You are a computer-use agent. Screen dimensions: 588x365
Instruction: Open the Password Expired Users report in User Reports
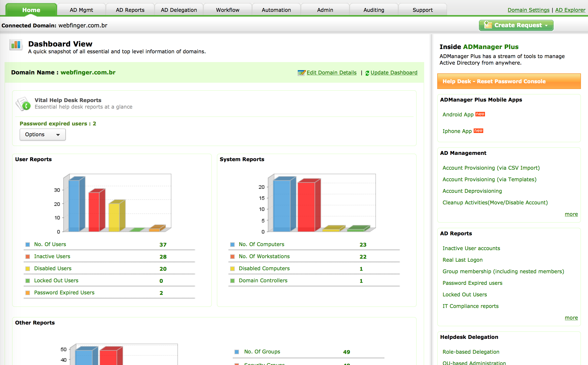pyautogui.click(x=64, y=293)
